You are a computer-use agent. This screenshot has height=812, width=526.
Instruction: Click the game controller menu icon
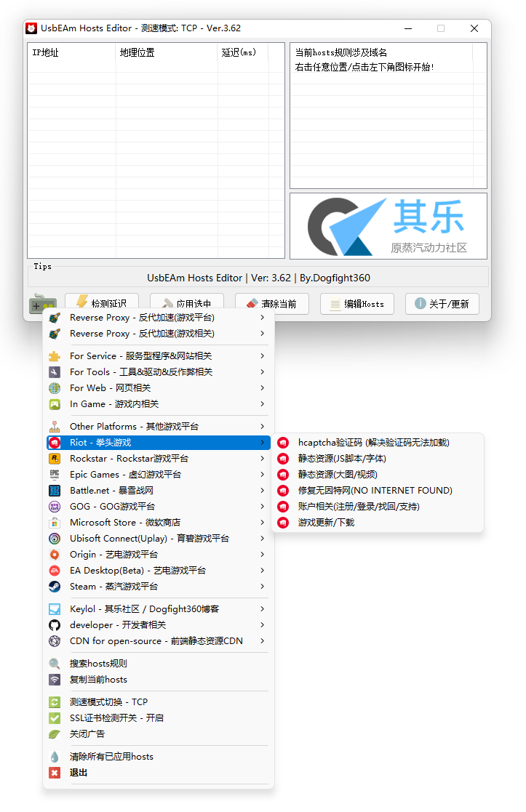click(42, 303)
